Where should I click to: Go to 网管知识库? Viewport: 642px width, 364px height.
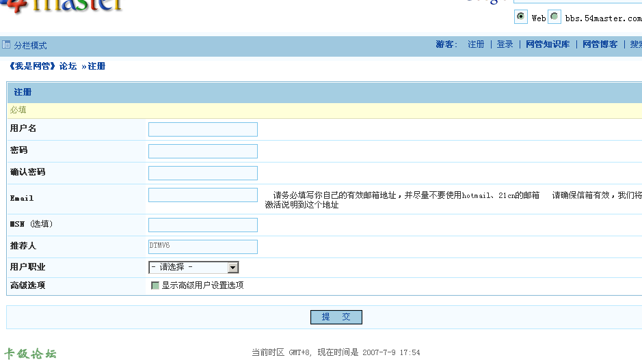548,44
